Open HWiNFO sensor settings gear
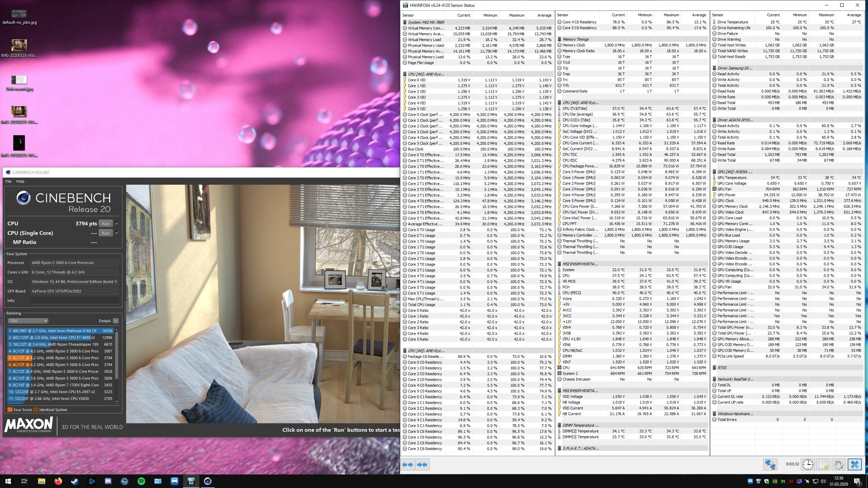The height and width of the screenshot is (488, 868). pos(839,464)
